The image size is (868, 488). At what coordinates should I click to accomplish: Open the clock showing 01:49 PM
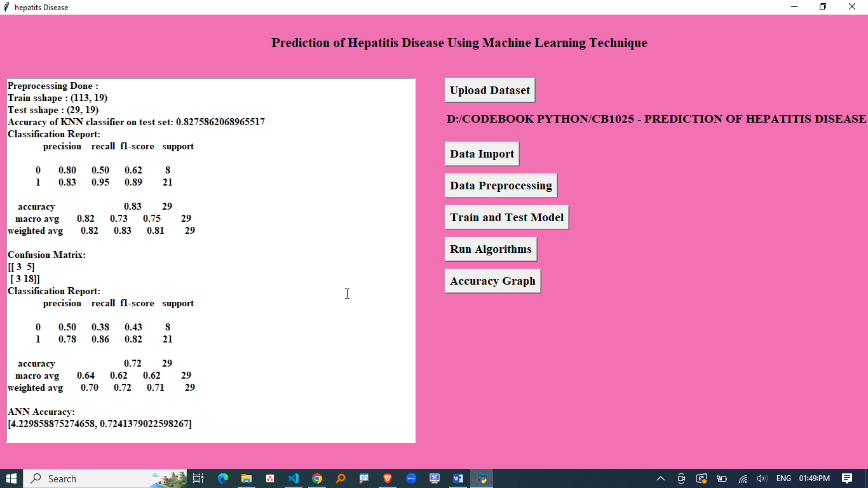(815, 478)
